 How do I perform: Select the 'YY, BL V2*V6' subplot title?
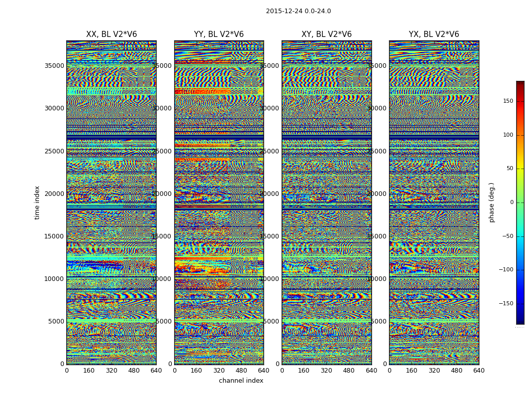coord(219,34)
